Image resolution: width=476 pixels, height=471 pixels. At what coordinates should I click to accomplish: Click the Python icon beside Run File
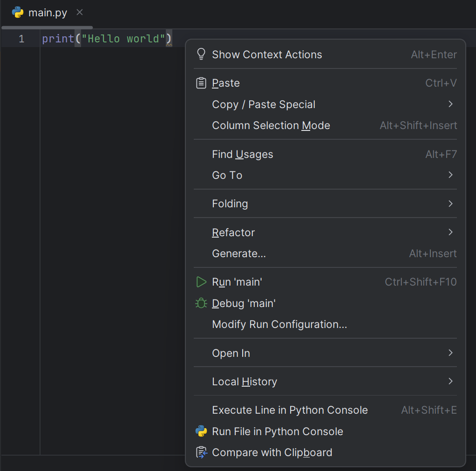(x=201, y=431)
